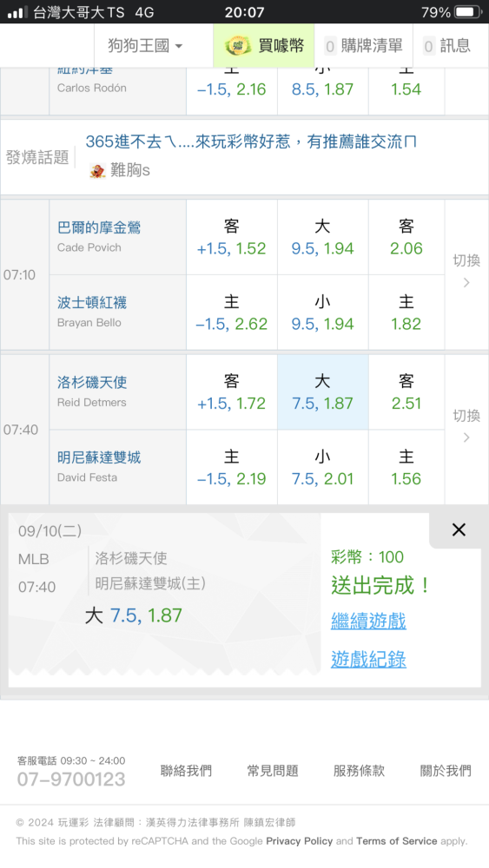Open the 遊戲紀錄 link

pyautogui.click(x=368, y=660)
